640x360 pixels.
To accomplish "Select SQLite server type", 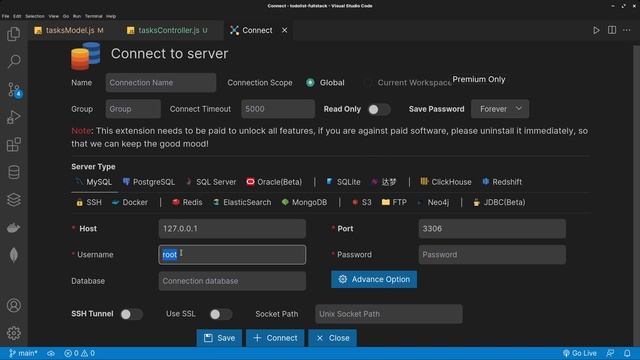I will click(343, 182).
